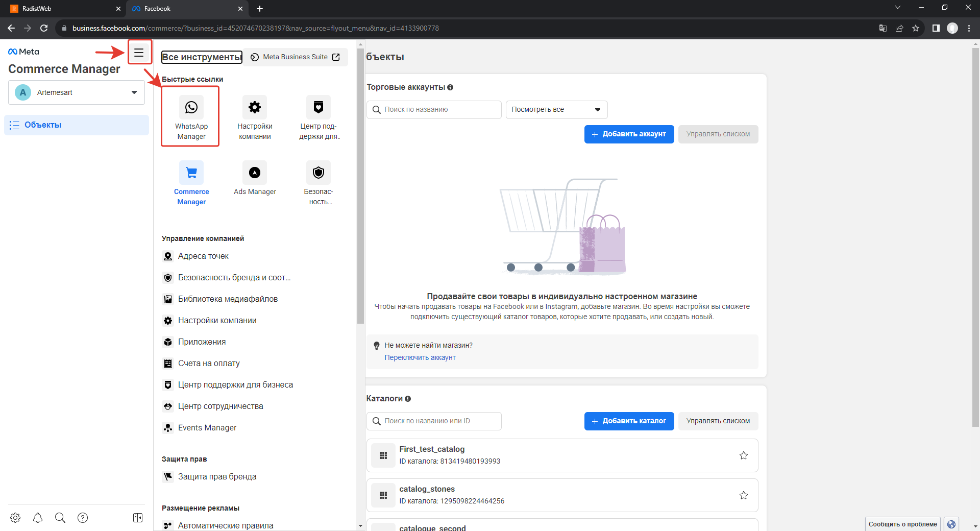Open Безопасность бренда menu item
Viewport: 980px width, 531px height.
point(227,278)
